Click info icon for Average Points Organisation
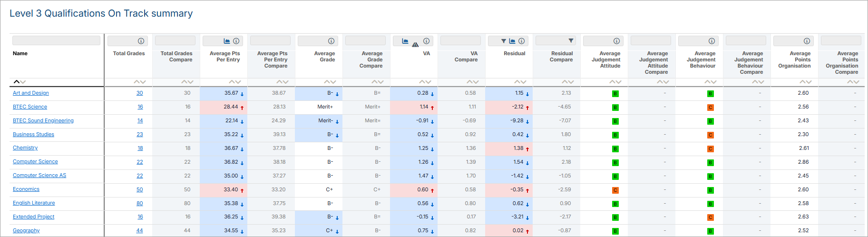Screen dimensions: 868x237 coord(807,41)
